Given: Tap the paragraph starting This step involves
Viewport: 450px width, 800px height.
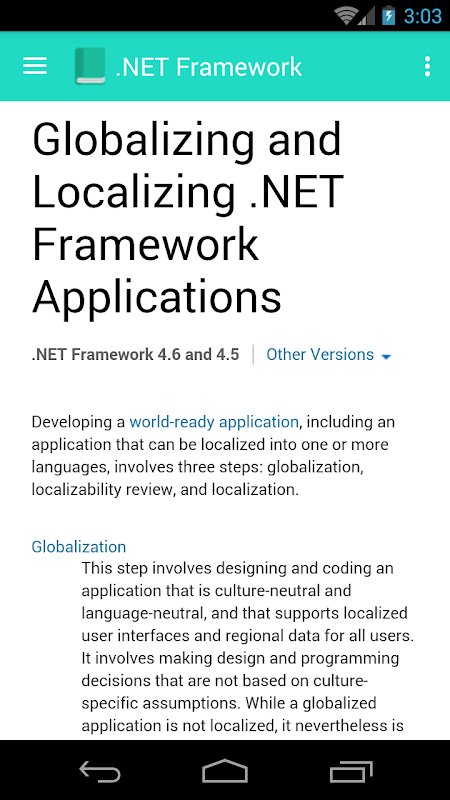Looking at the screenshot, I should click(x=248, y=646).
